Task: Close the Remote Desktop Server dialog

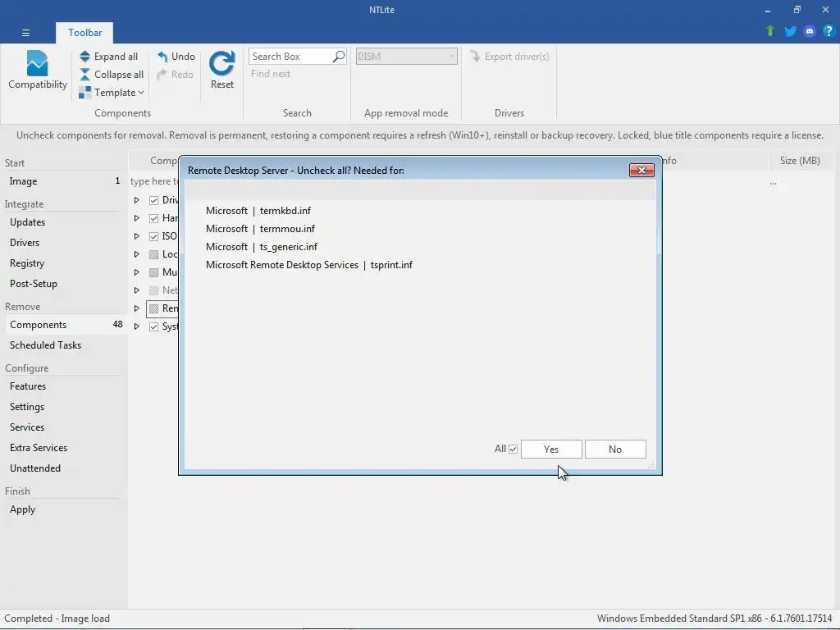Action: pyautogui.click(x=641, y=171)
